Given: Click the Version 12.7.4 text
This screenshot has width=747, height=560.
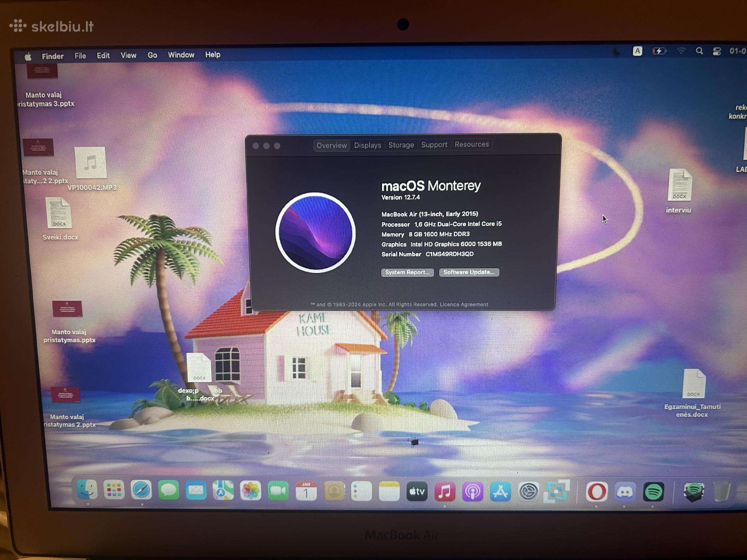Looking at the screenshot, I should (x=400, y=198).
